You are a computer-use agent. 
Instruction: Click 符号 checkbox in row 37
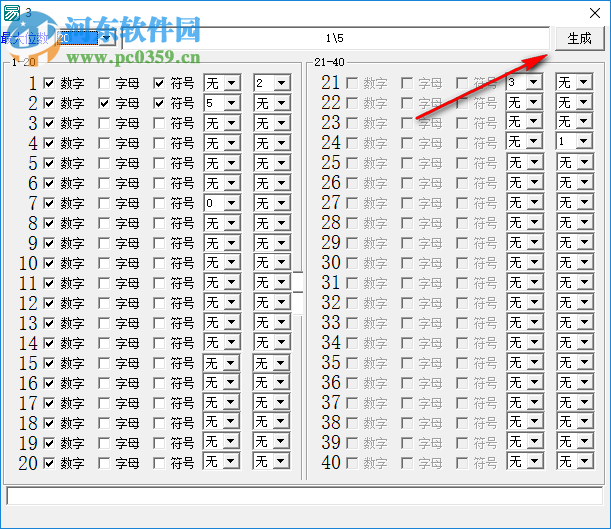pyautogui.click(x=462, y=403)
